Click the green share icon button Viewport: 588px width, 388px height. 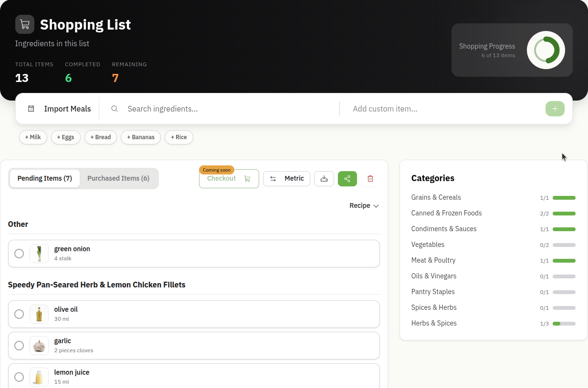coord(347,179)
